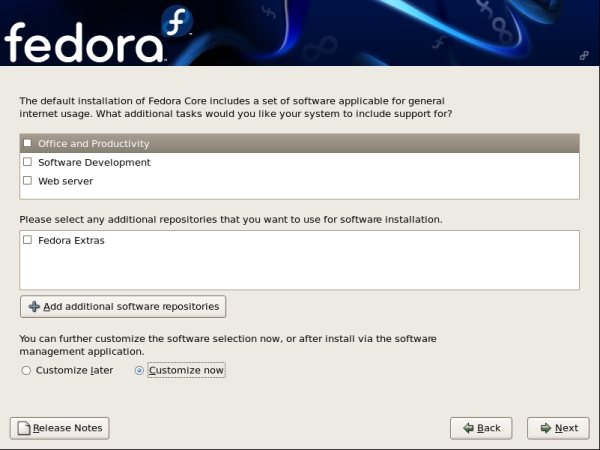The width and height of the screenshot is (600, 450).
Task: Select the Software Development label
Action: [94, 162]
